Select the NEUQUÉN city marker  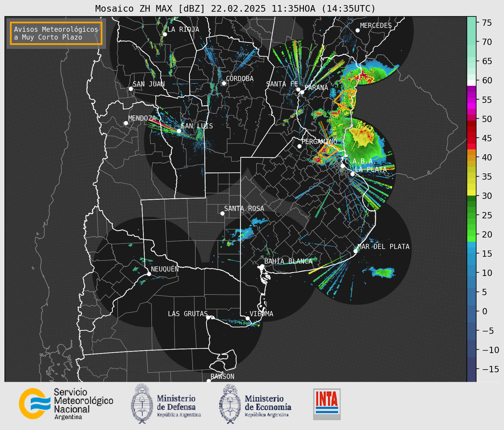pyautogui.click(x=149, y=274)
